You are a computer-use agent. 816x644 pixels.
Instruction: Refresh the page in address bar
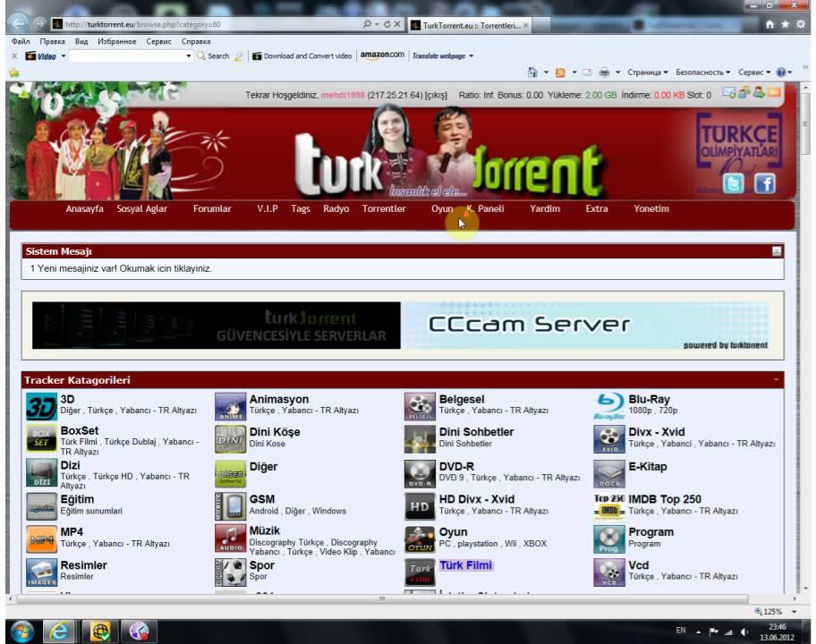387,24
